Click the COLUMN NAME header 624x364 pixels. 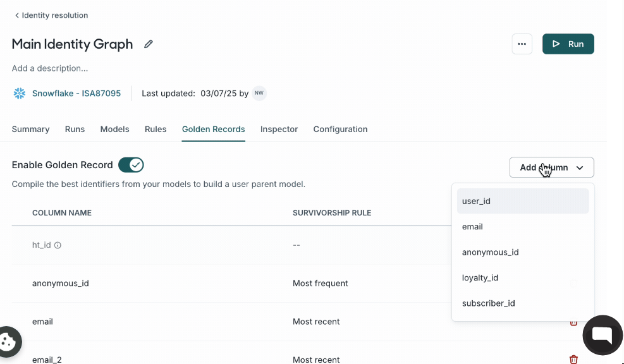[x=62, y=213]
